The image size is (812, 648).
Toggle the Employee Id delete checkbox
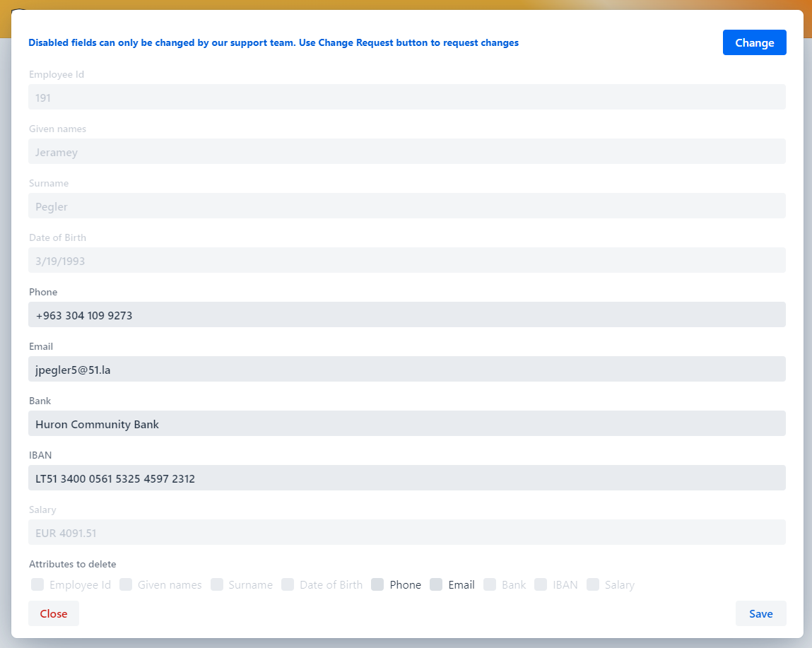click(37, 584)
